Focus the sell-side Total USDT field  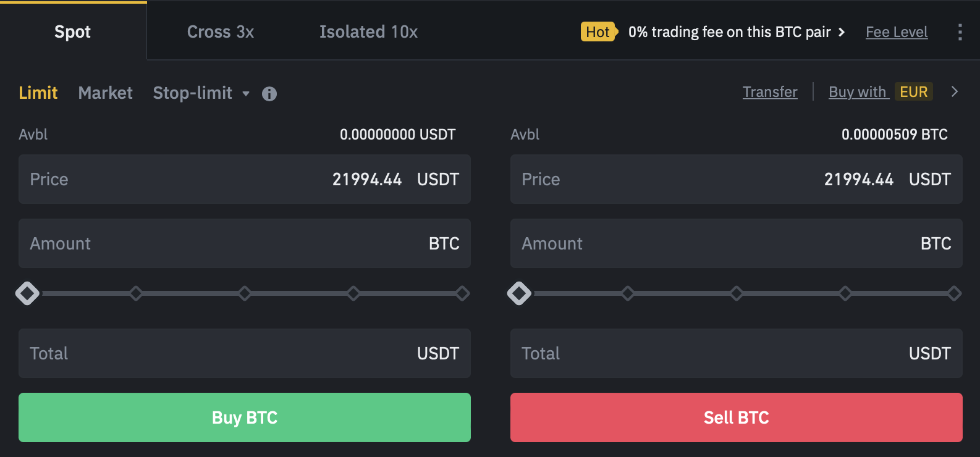[737, 353]
